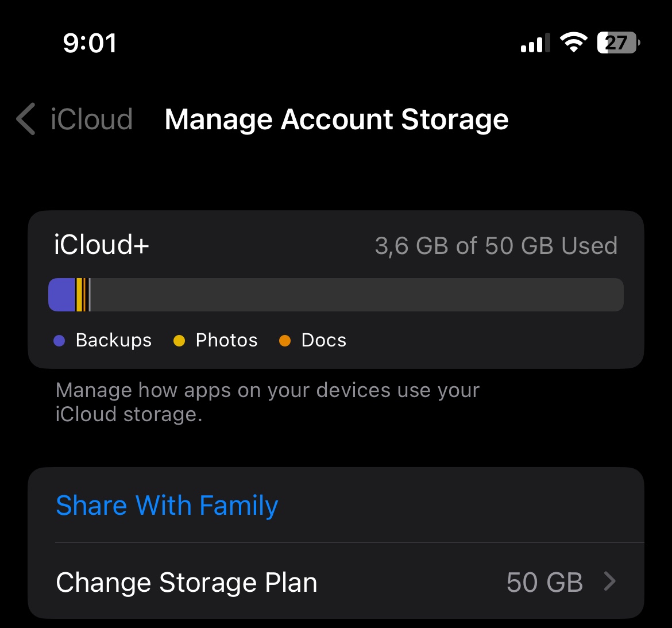
Task: Tap the empty gray portion of storage bar
Action: 356,295
